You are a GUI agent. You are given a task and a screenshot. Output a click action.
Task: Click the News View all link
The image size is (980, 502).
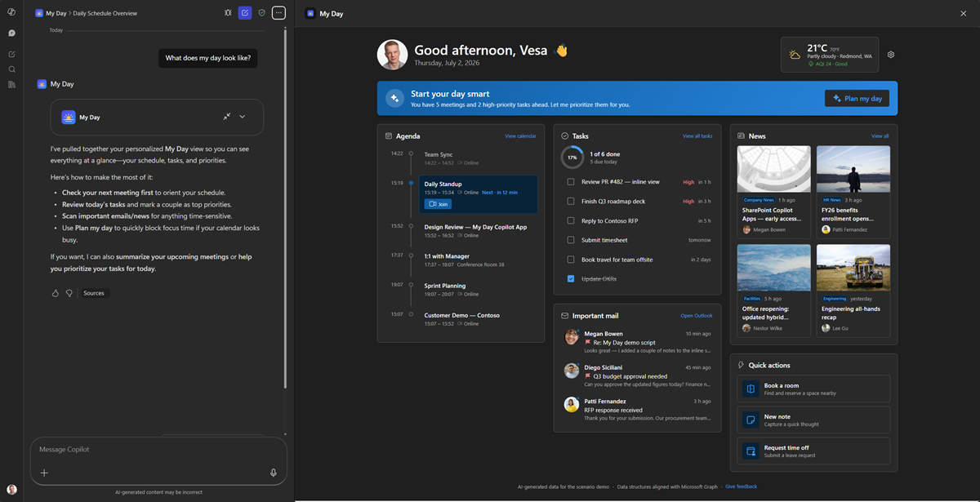[880, 136]
